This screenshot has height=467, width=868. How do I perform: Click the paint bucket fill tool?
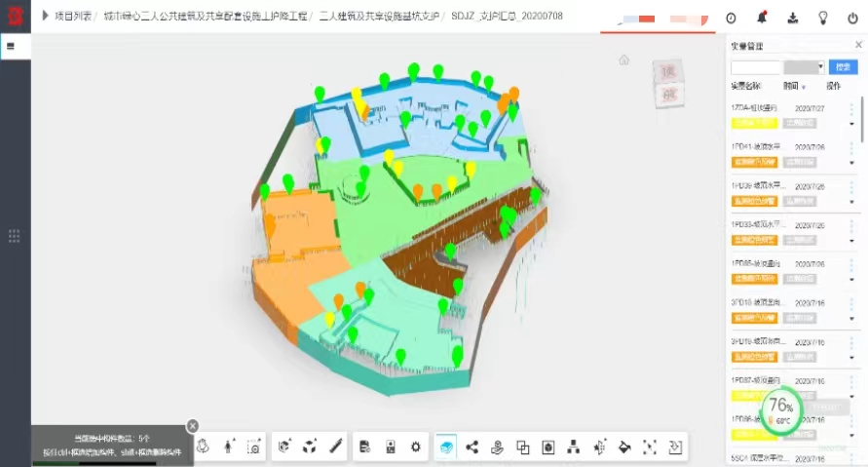pos(624,447)
